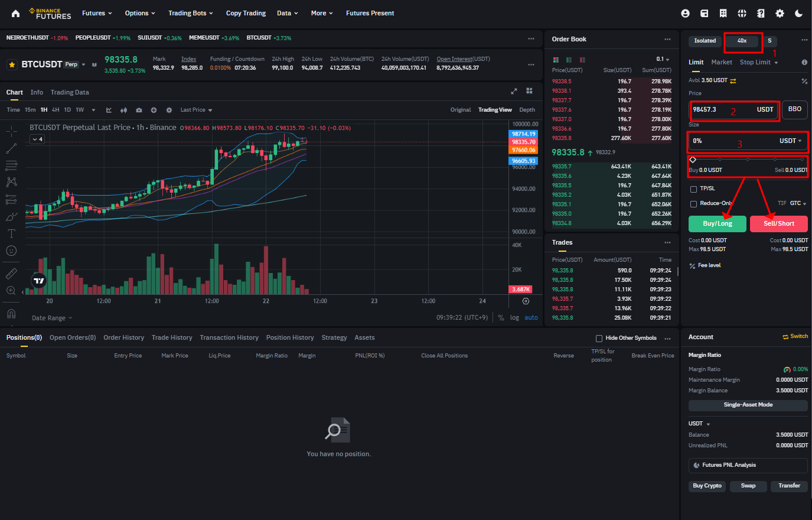The width and height of the screenshot is (812, 520).
Task: Open the Futures menu dropdown
Action: (x=97, y=13)
